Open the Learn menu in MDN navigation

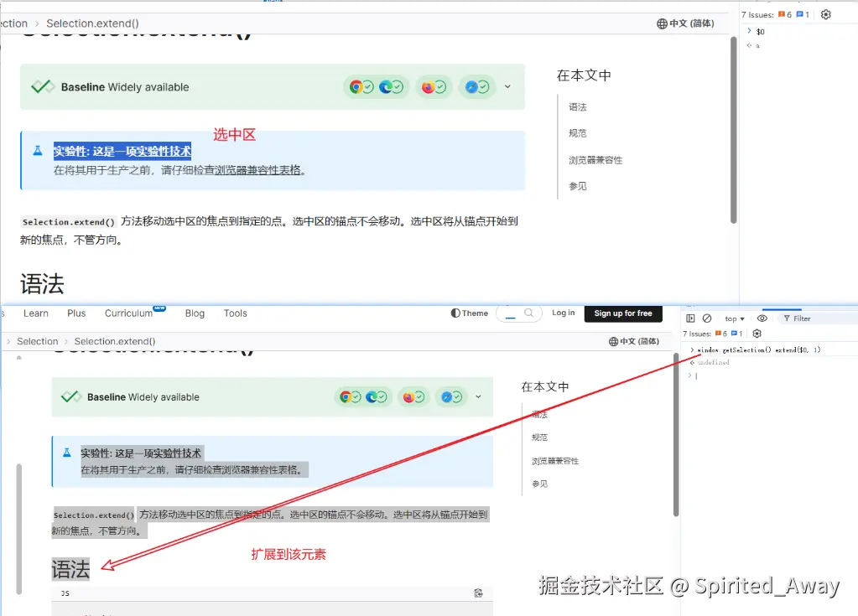[35, 313]
